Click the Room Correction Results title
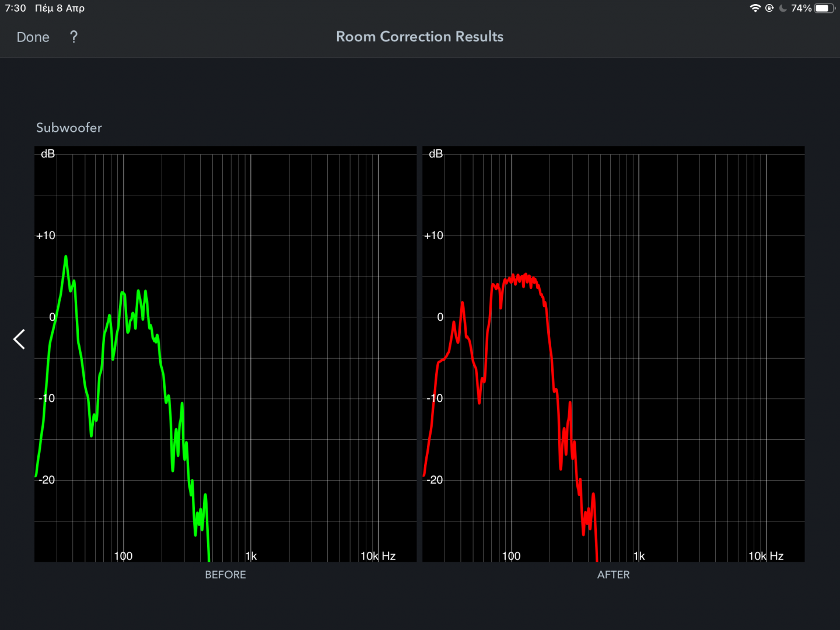The image size is (840, 630). [419, 37]
